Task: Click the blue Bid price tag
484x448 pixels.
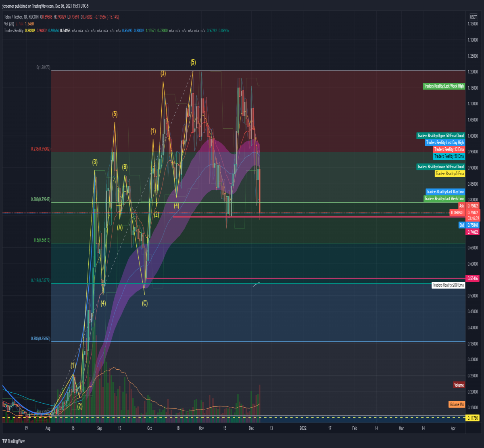Action: click(461, 225)
